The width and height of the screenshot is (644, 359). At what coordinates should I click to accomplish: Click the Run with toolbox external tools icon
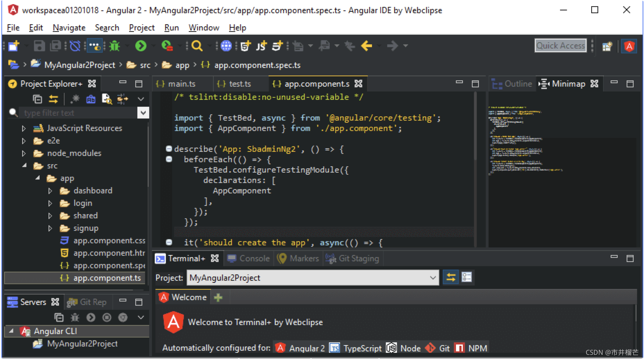tap(167, 46)
